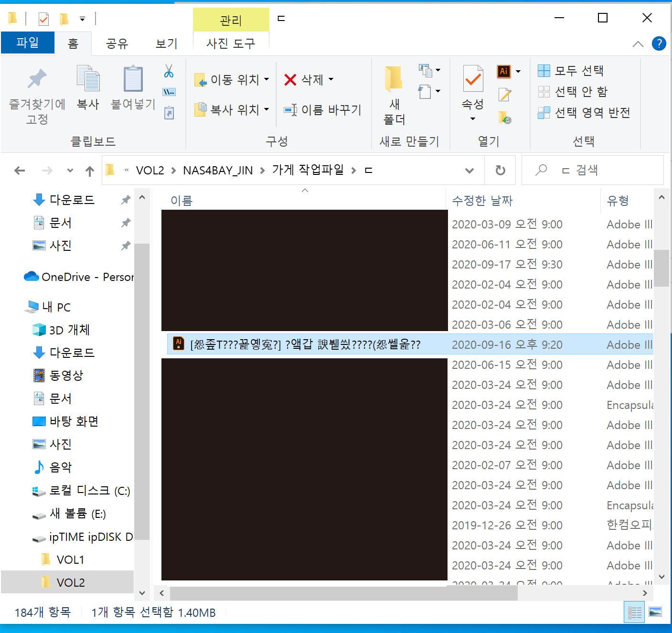Switch to the 홈 (Home) tab
The height and width of the screenshot is (633, 672).
[x=73, y=43]
